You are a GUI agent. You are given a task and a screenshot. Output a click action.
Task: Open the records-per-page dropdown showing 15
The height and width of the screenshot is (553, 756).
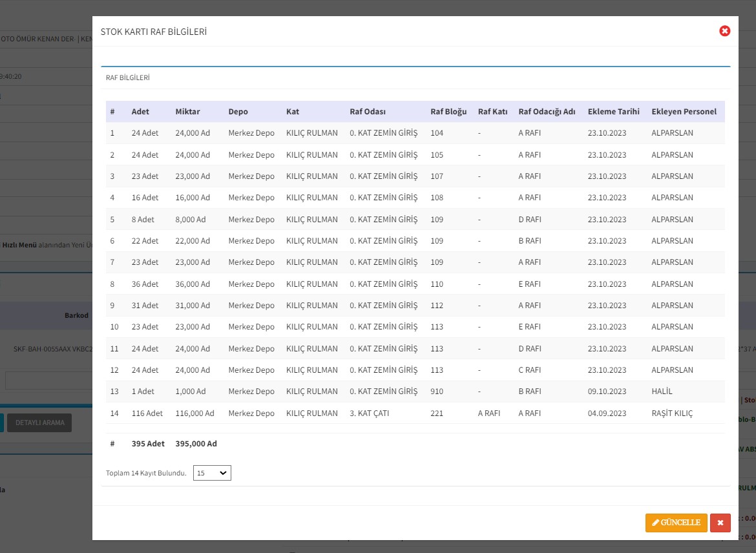(212, 473)
